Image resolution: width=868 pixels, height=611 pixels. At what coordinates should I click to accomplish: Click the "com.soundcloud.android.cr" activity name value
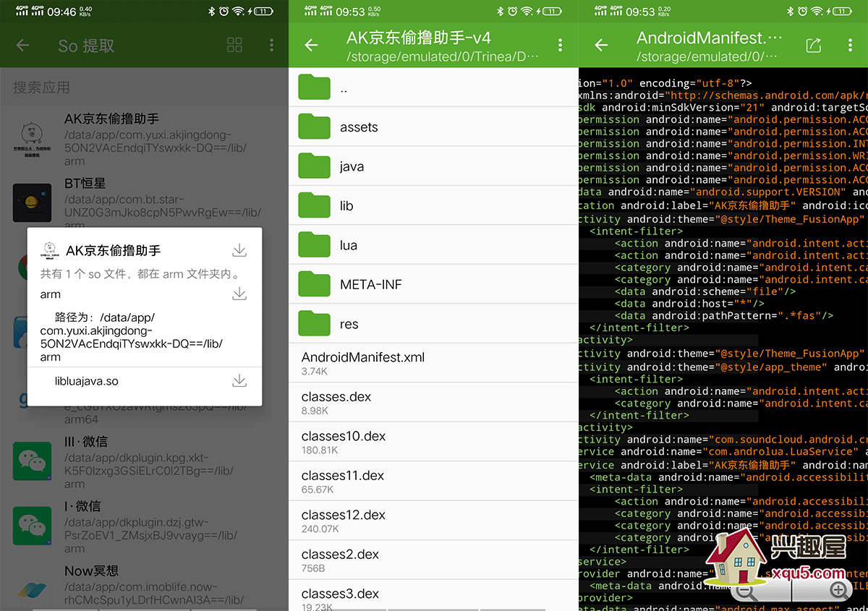click(788, 440)
